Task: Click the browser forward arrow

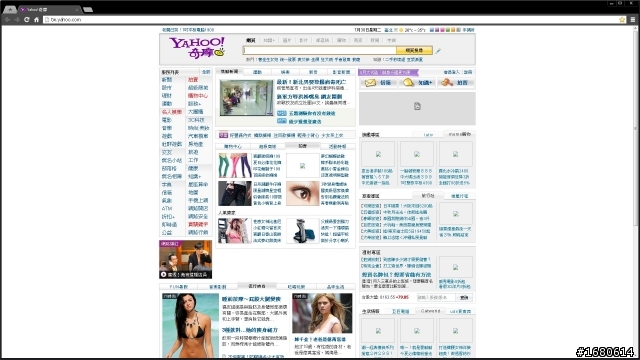Action: pos(17,20)
